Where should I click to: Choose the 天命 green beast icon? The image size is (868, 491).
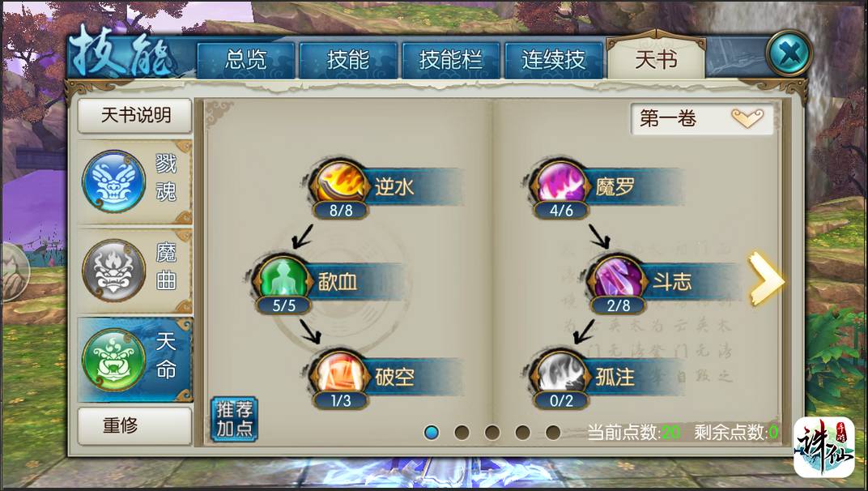[113, 361]
